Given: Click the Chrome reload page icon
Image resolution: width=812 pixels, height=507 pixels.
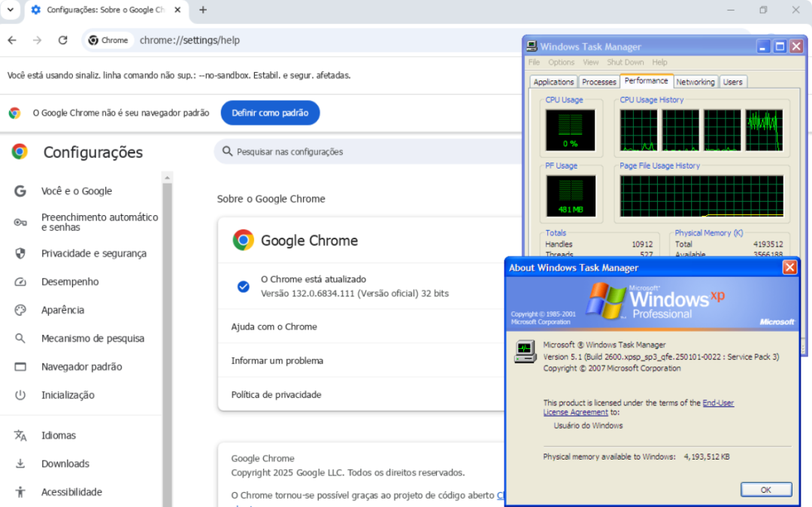Looking at the screenshot, I should (62, 41).
